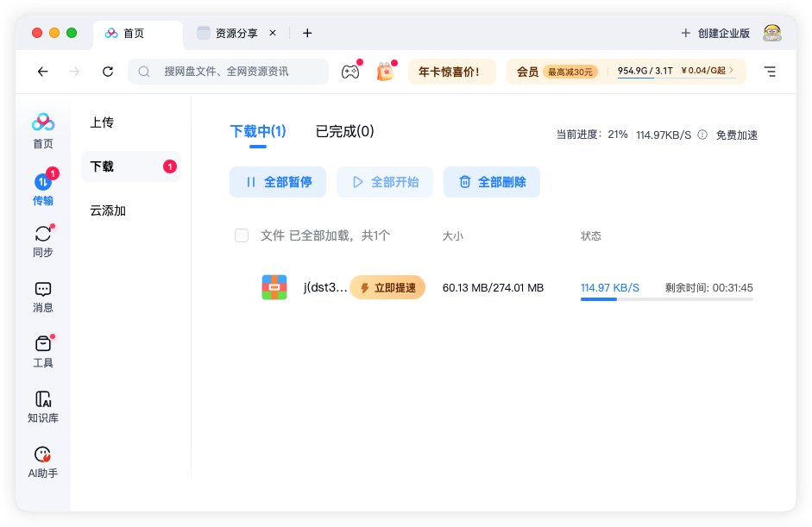Open the hamburger menu icon
This screenshot has height=527, width=812.
(770, 72)
